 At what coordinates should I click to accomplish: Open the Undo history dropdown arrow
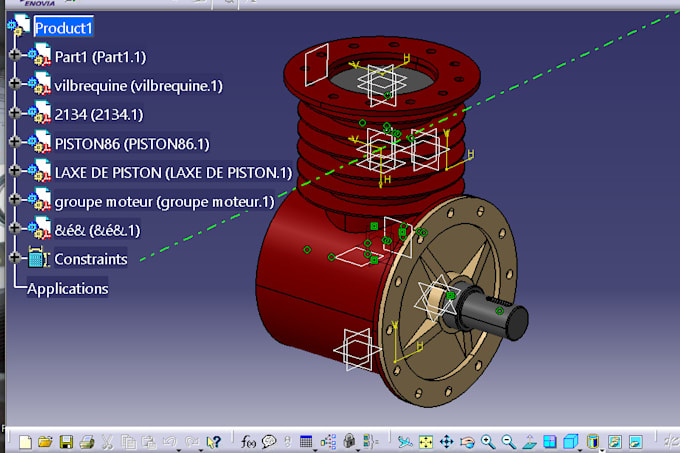click(179, 451)
